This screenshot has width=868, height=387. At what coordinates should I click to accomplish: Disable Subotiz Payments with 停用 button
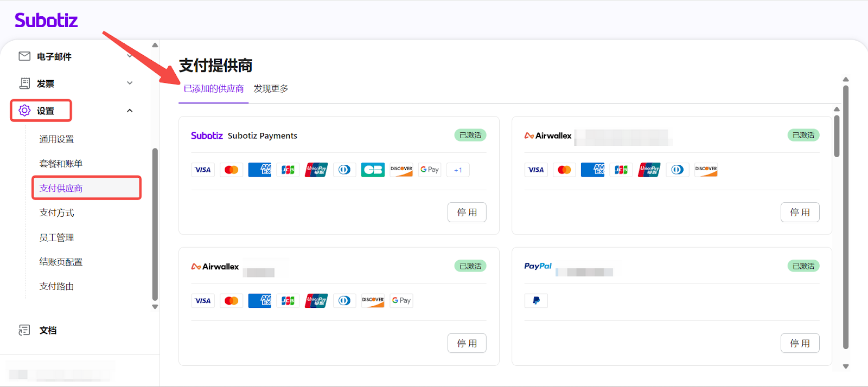(467, 212)
